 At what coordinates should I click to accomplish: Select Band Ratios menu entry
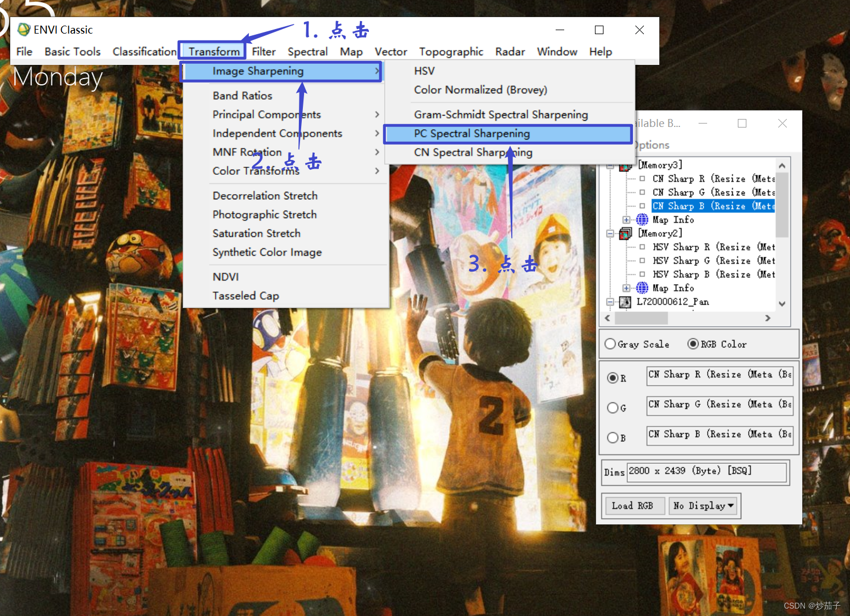pyautogui.click(x=243, y=96)
